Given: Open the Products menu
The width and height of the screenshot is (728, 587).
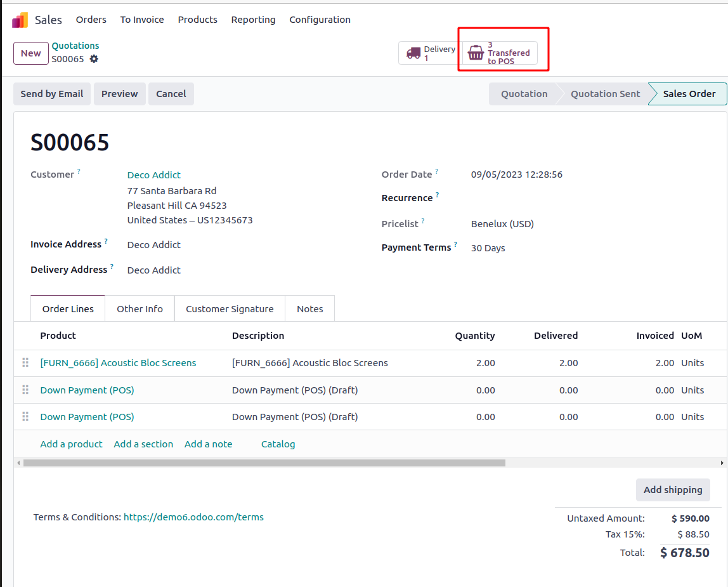Looking at the screenshot, I should [197, 20].
